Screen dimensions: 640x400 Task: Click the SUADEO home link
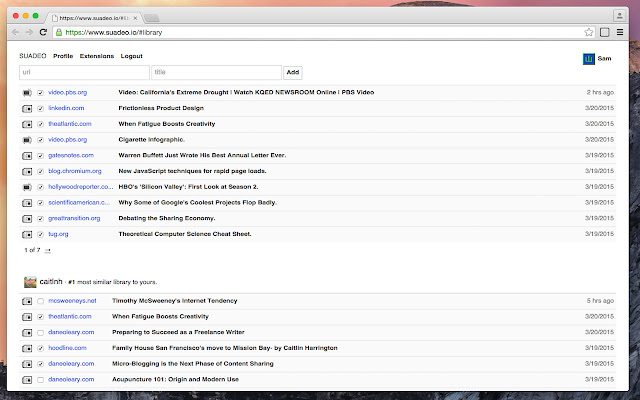coord(33,56)
